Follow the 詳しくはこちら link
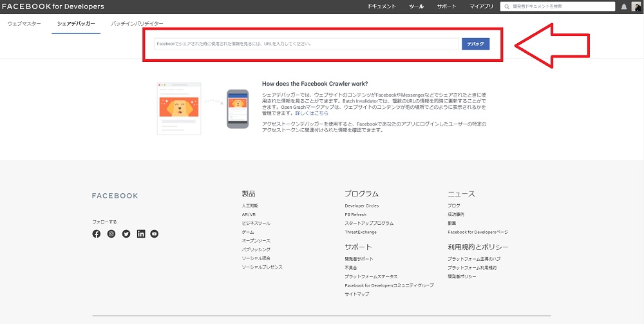 click(312, 113)
